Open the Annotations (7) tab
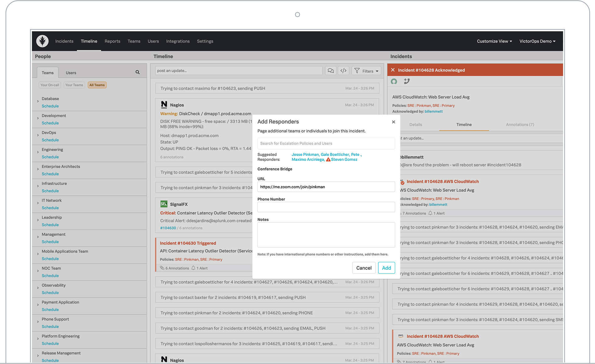 click(520, 124)
